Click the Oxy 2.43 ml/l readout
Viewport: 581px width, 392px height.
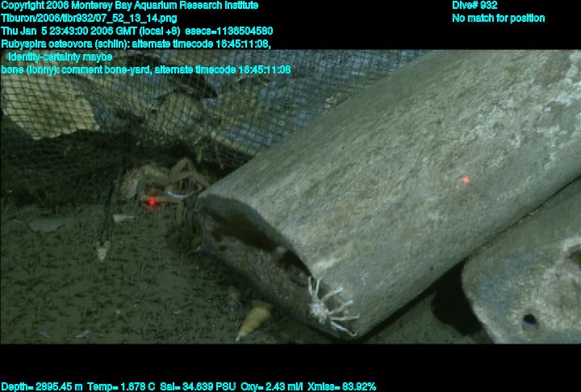[x=272, y=387]
